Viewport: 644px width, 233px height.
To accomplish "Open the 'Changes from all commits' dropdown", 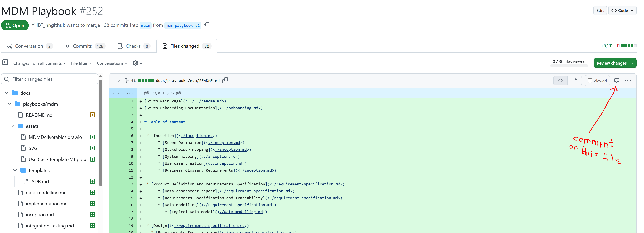I will point(40,63).
